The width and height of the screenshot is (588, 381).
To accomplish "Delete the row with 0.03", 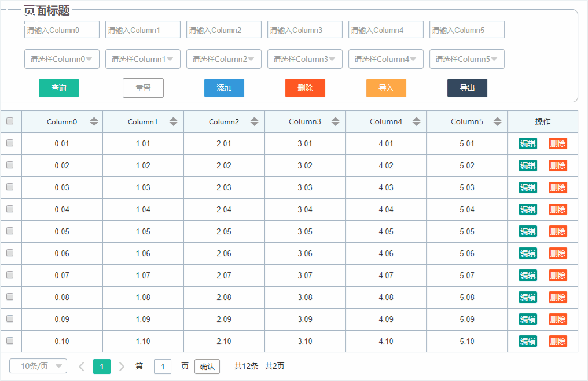I will click(x=558, y=187).
